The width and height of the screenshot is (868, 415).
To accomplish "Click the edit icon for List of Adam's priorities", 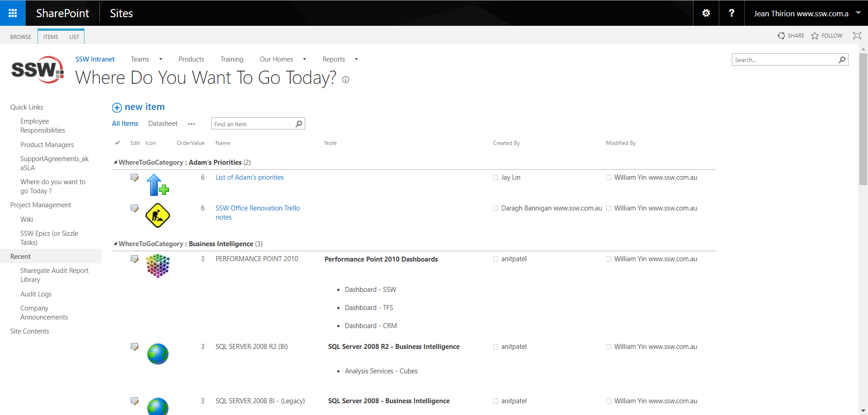I will [134, 177].
